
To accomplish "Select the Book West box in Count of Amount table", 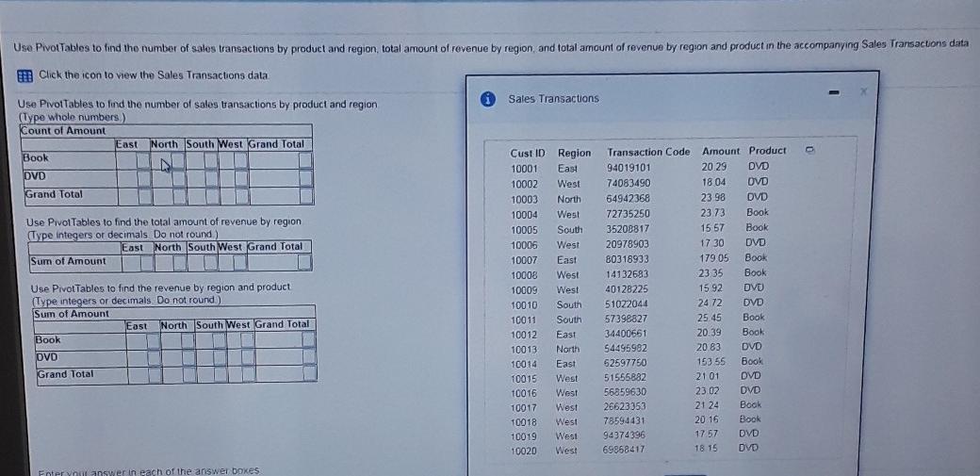I will [x=240, y=161].
